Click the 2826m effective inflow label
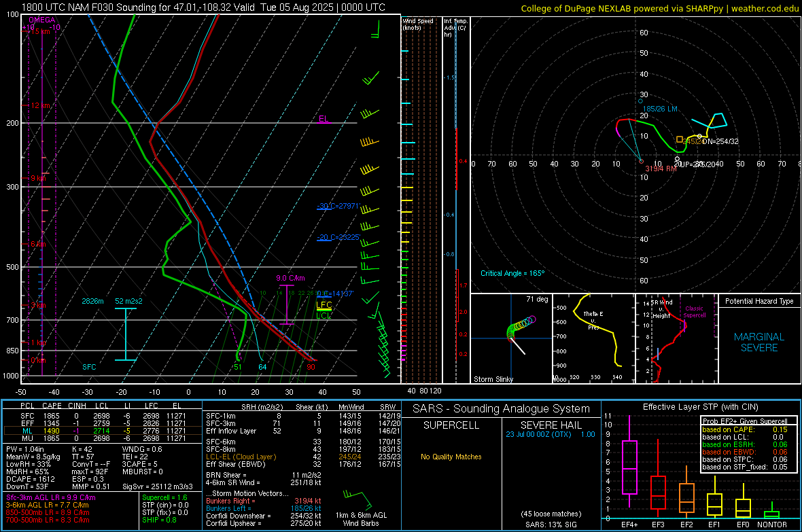Image resolution: width=802 pixels, height=532 pixels. 92,301
